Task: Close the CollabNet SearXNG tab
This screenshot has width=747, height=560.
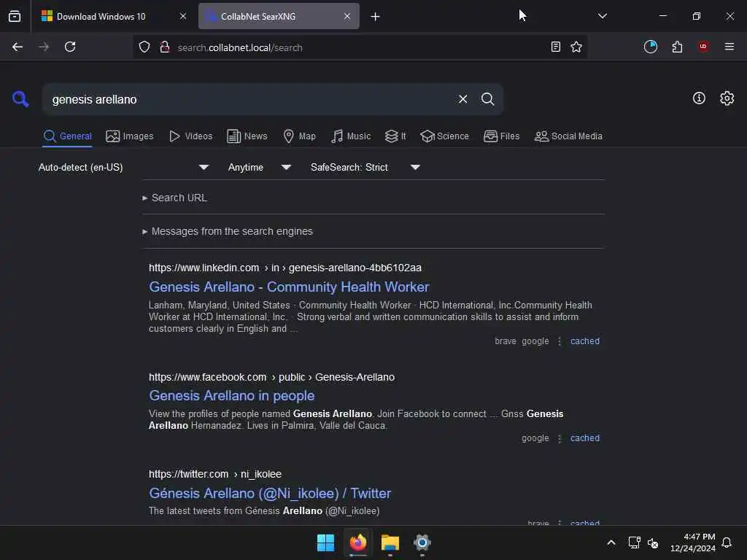Action: pos(347,16)
